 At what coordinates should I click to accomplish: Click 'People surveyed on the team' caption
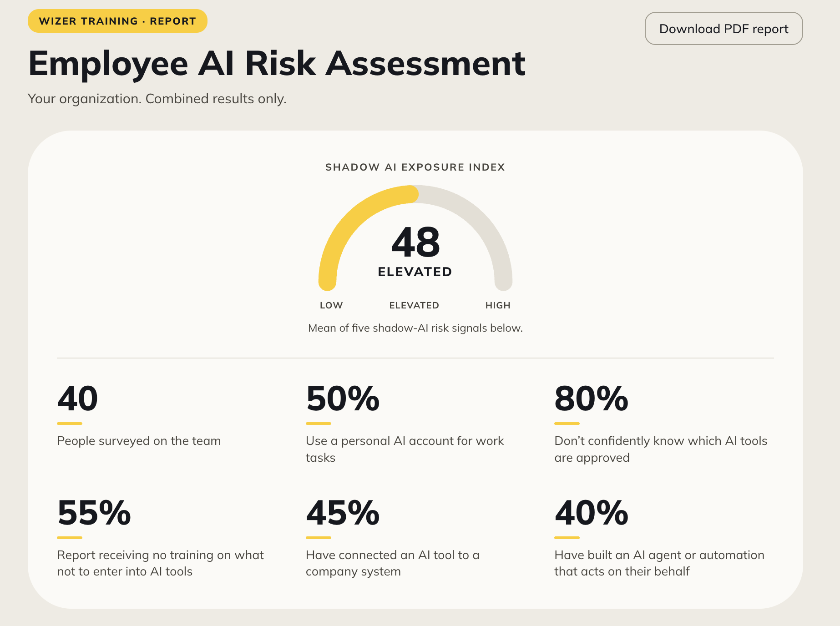[139, 441]
